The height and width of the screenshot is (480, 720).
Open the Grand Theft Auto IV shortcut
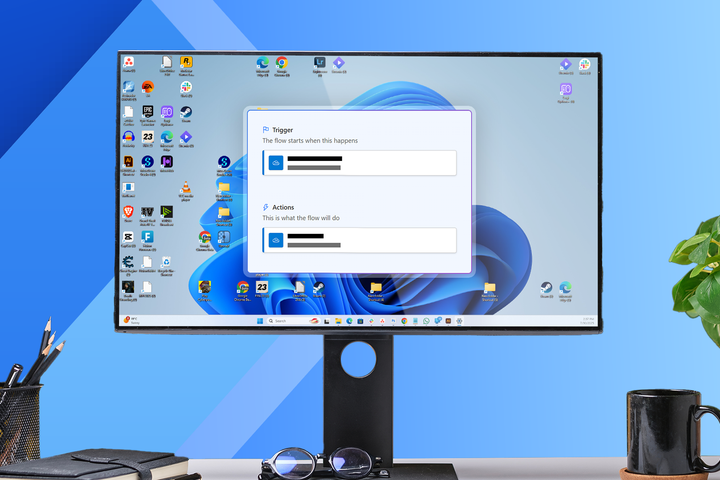(147, 212)
